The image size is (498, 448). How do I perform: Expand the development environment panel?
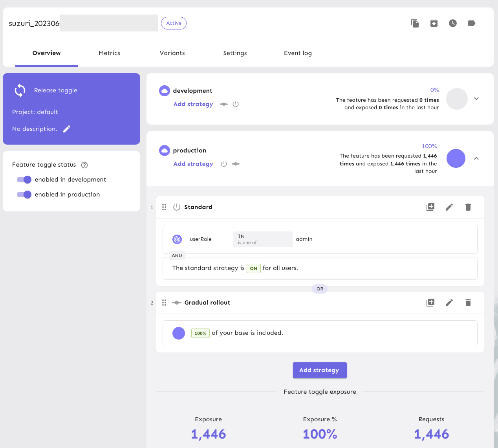coord(476,99)
